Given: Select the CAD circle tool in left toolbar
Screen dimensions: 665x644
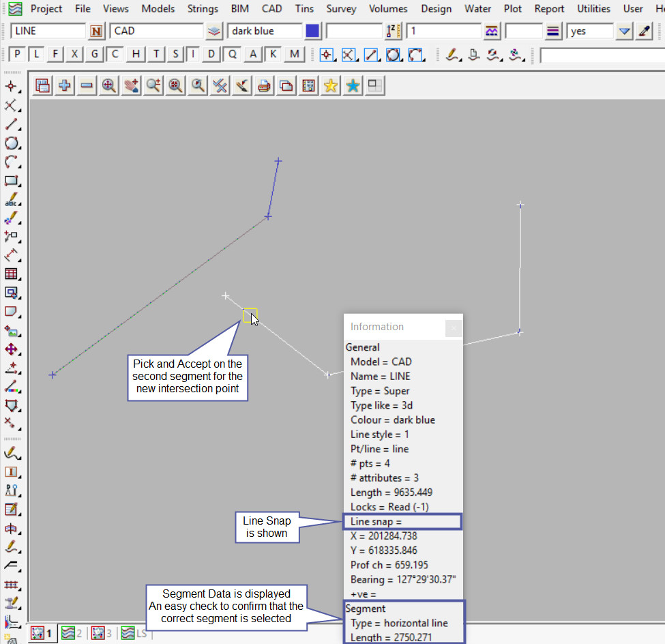Looking at the screenshot, I should coord(11,143).
